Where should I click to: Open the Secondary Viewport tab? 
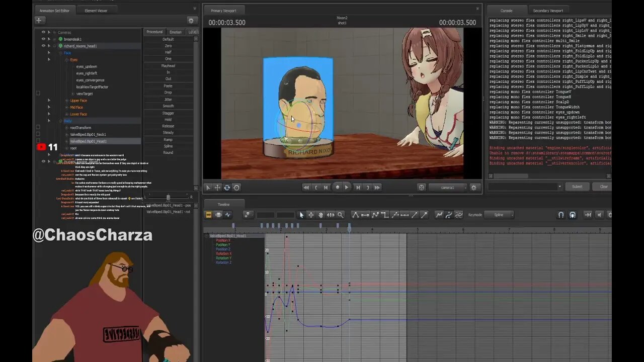(x=548, y=10)
